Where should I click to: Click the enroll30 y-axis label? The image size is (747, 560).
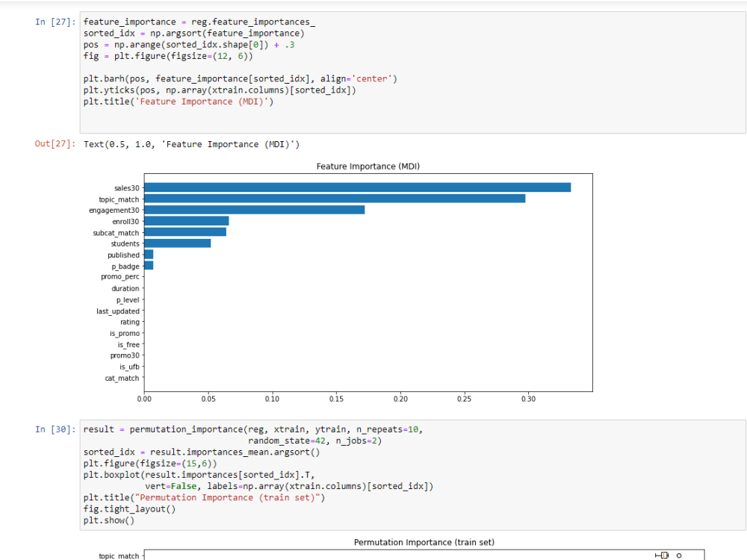click(125, 222)
